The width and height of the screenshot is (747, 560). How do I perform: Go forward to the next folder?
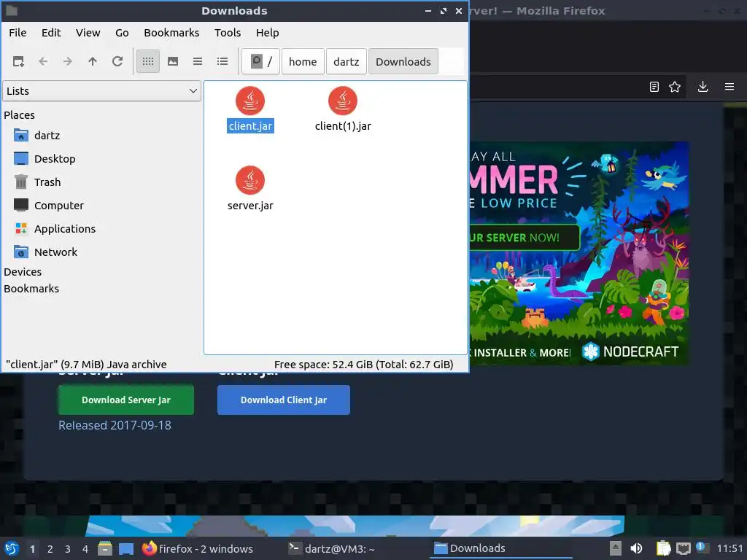(68, 61)
